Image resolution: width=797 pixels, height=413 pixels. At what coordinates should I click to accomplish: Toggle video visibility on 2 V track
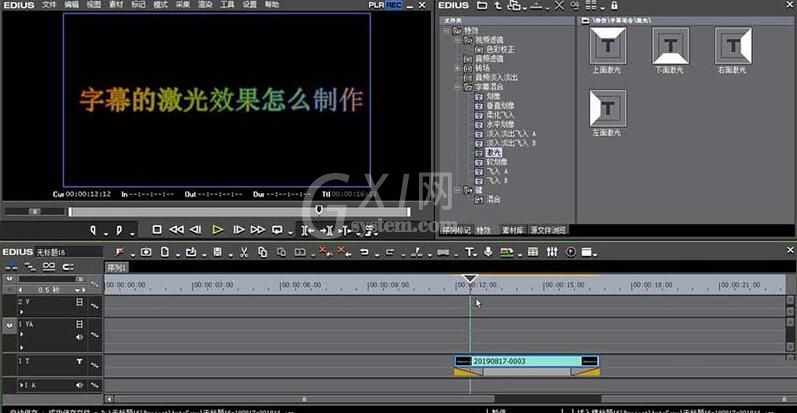point(79,302)
